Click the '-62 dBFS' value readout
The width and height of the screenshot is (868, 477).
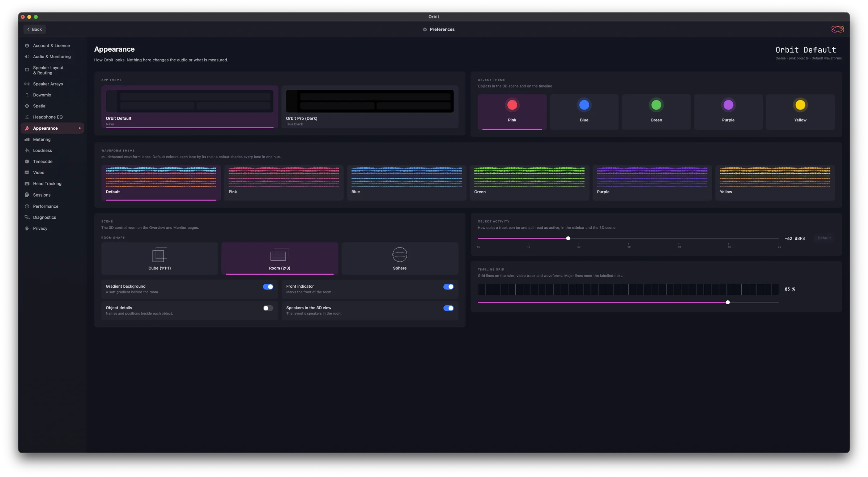tap(795, 239)
